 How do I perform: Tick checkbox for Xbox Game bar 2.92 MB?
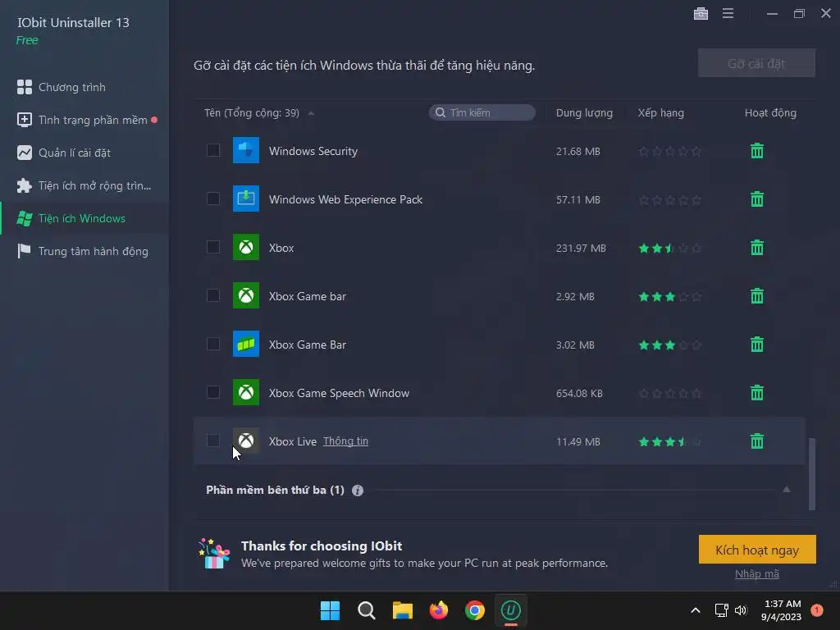coord(213,295)
